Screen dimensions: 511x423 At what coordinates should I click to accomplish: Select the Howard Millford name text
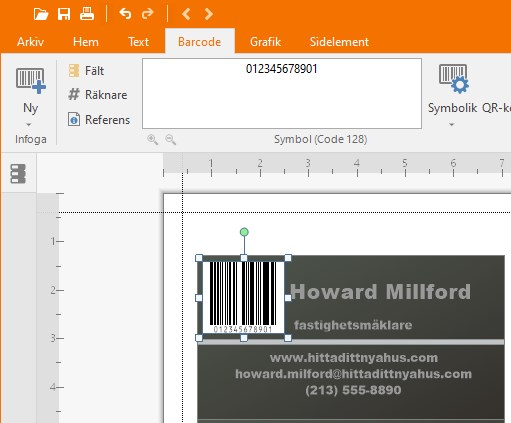381,292
